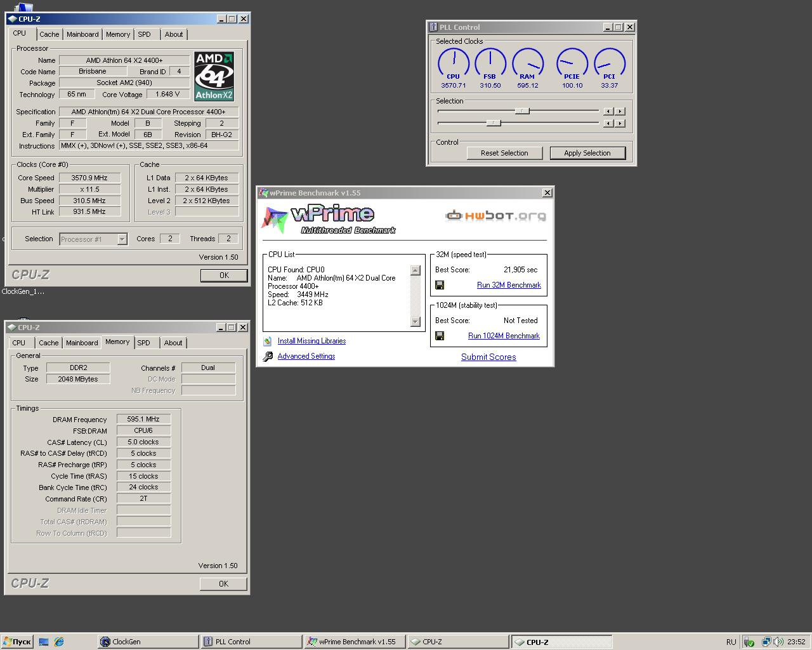This screenshot has width=812, height=650.
Task: Click the DRAM Frequency value field
Action: [x=143, y=419]
